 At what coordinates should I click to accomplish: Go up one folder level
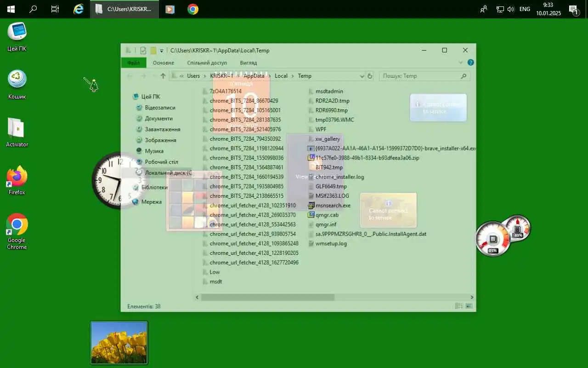coord(163,76)
